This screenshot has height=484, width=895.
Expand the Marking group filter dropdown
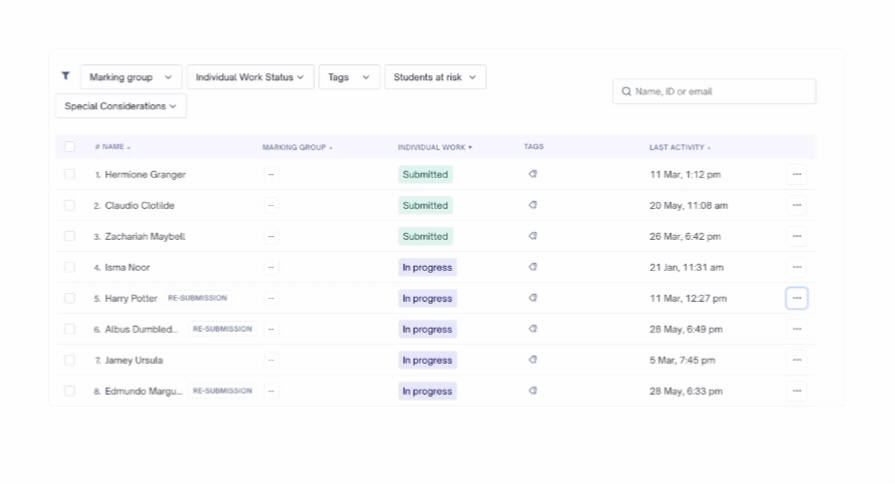coord(131,77)
